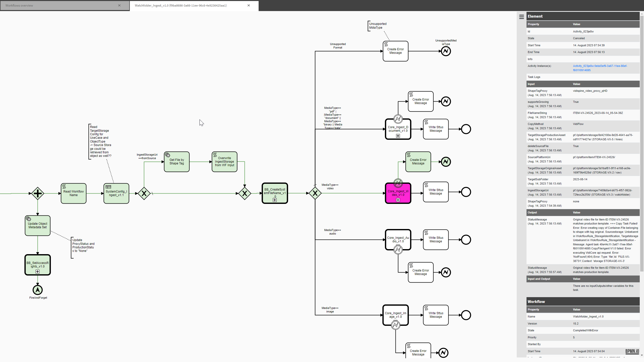Click the Workflow State CompletedWithError value
The image size is (644, 362).
coord(586,330)
